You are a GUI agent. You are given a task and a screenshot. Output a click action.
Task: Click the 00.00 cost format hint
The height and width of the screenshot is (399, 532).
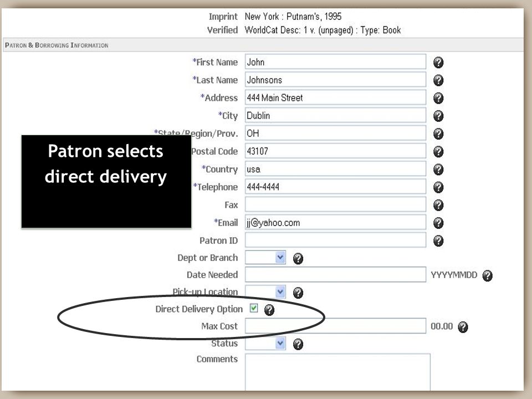pyautogui.click(x=442, y=326)
